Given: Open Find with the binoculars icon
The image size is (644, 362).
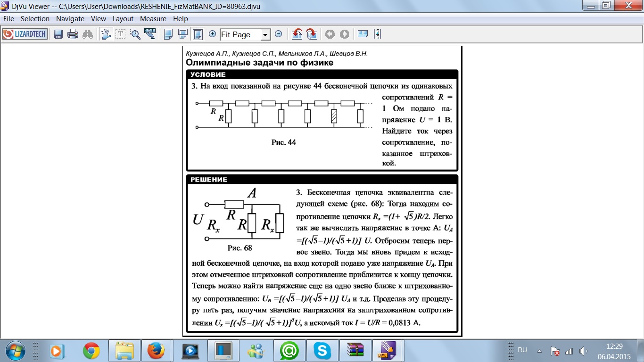Looking at the screenshot, I should tap(88, 34).
